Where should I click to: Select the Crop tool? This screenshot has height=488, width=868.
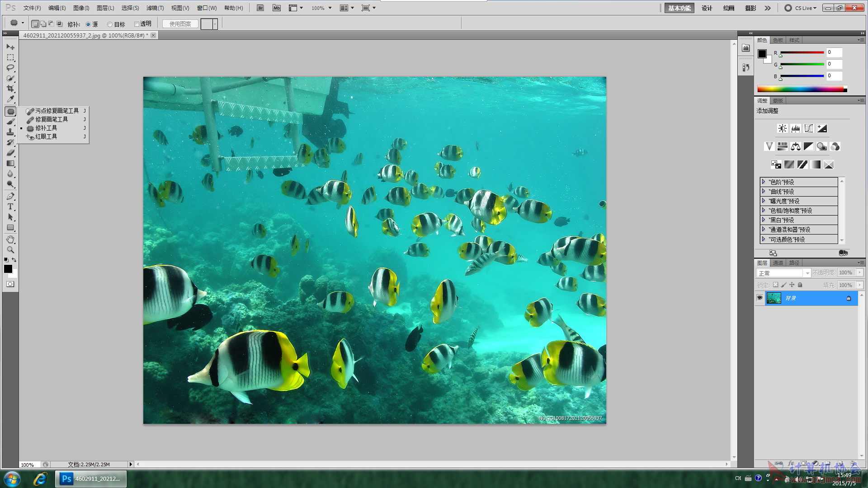pyautogui.click(x=10, y=89)
